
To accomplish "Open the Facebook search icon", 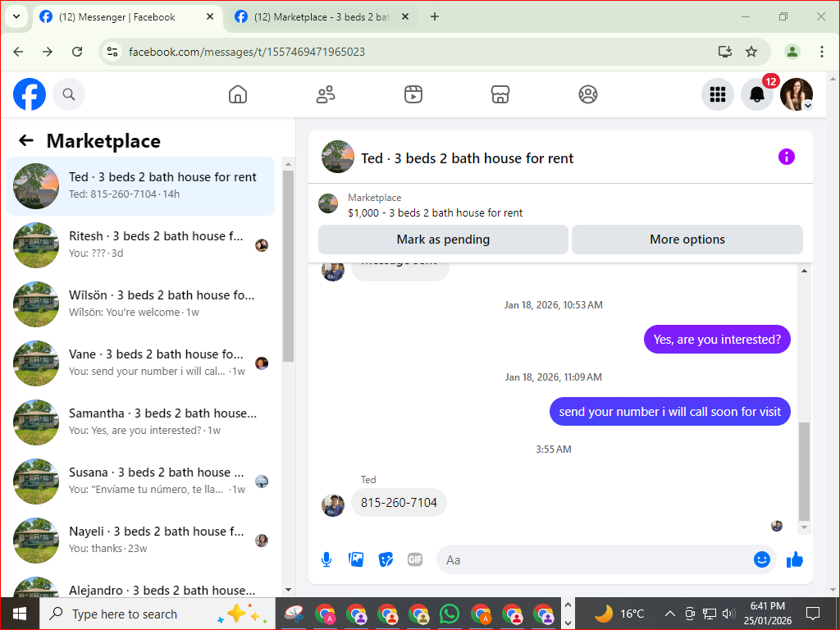I will click(69, 94).
